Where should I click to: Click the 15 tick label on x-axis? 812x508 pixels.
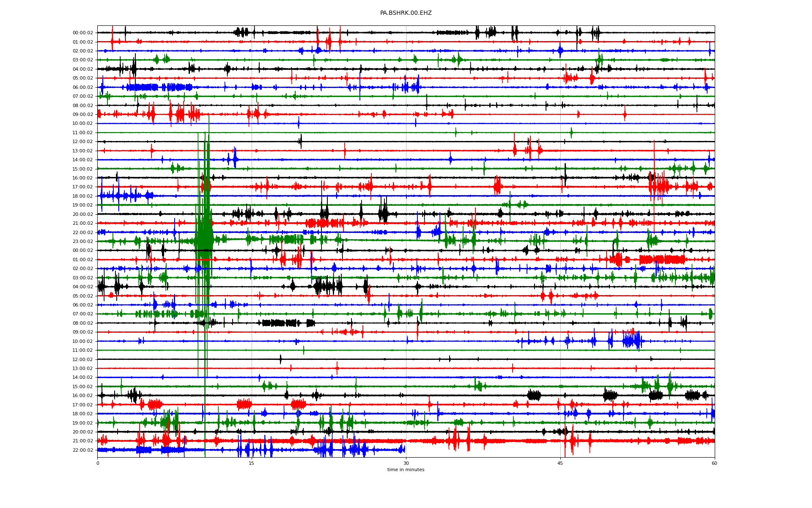click(x=252, y=463)
